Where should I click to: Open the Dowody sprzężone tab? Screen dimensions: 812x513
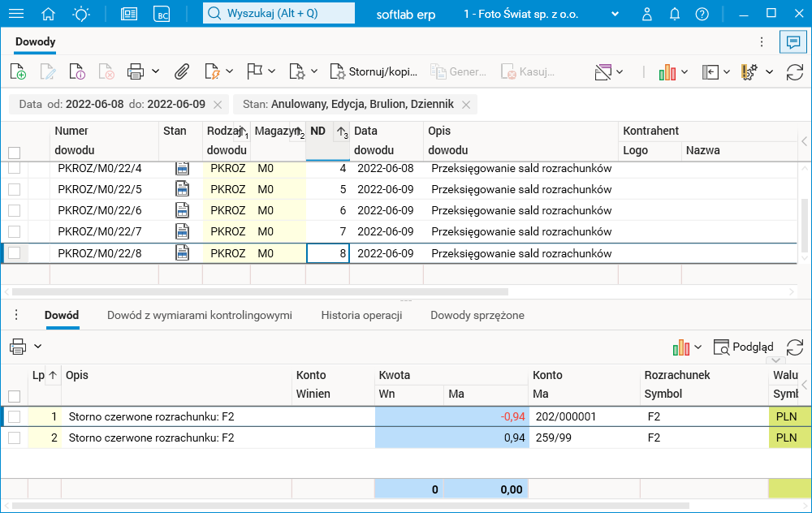tap(477, 315)
